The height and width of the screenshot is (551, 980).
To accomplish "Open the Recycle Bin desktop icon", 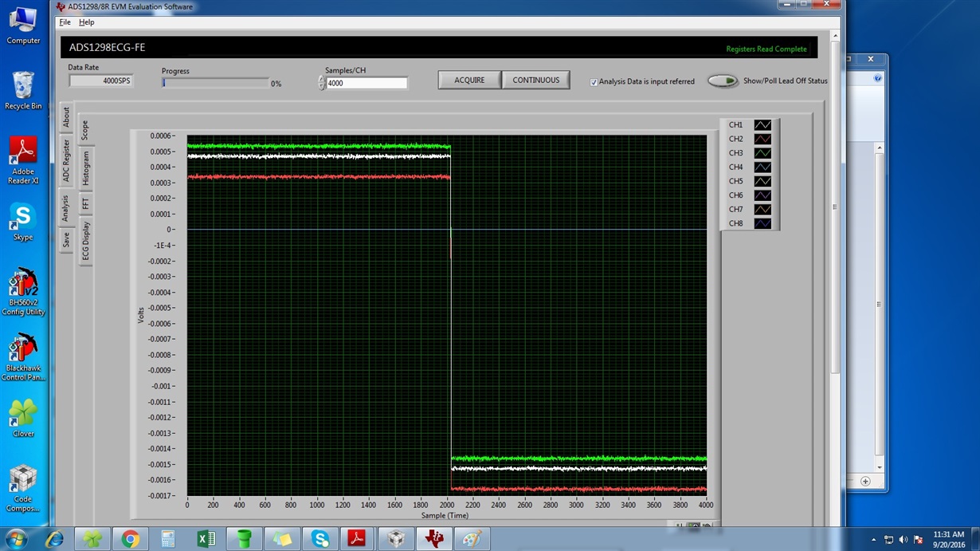I will 23,90.
